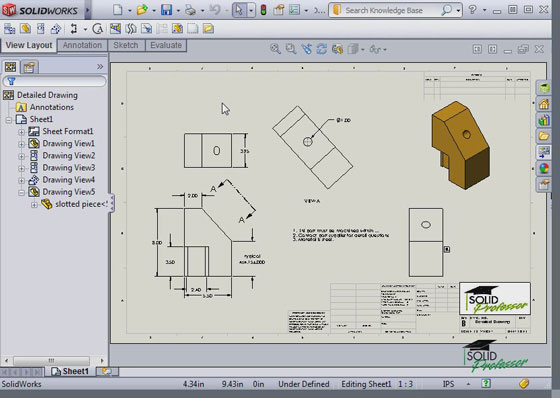Switch to the Annotation tab

pos(82,45)
